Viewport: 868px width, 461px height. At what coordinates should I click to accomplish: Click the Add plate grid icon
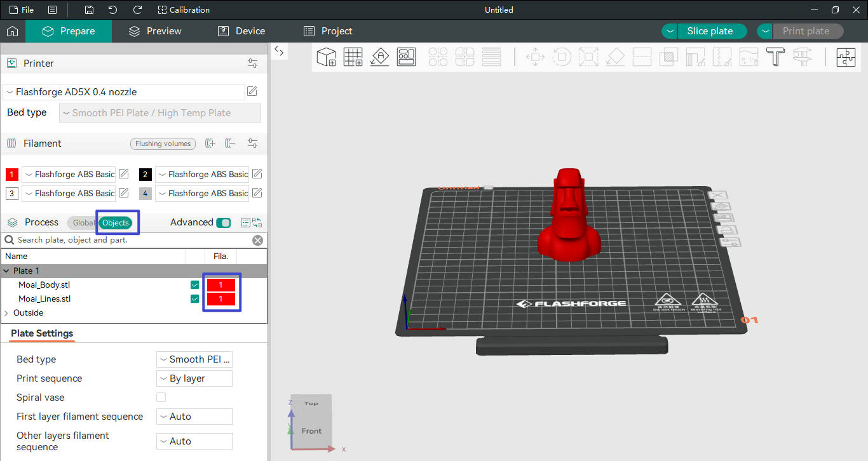[x=353, y=57]
